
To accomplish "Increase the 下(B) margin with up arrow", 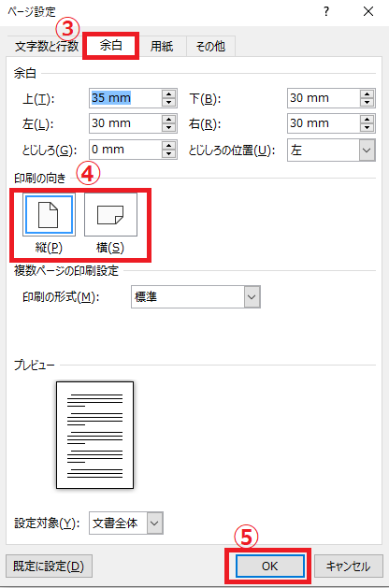I will click(x=367, y=93).
